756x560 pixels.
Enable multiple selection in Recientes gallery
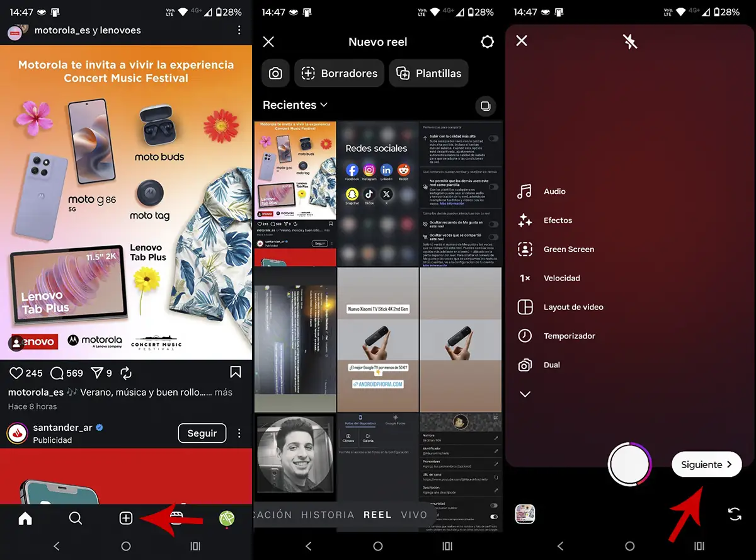coord(486,106)
